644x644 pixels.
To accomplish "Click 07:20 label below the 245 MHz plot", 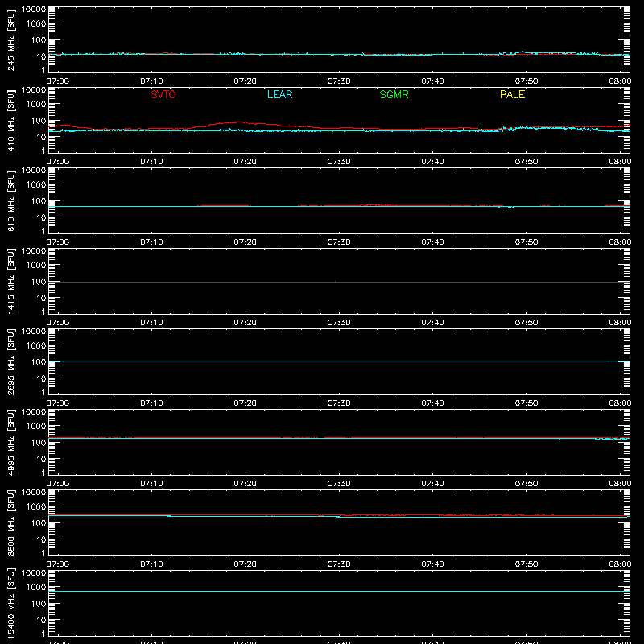I will click(246, 81).
